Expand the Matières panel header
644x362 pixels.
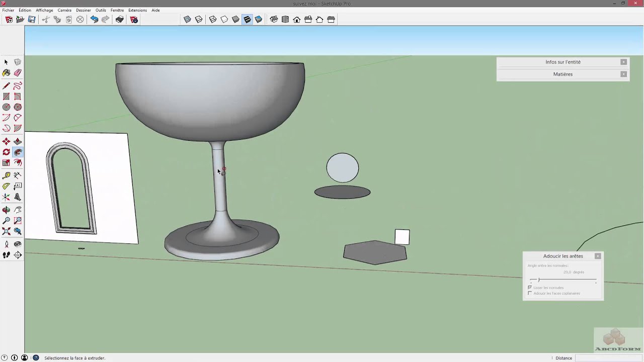(562, 74)
